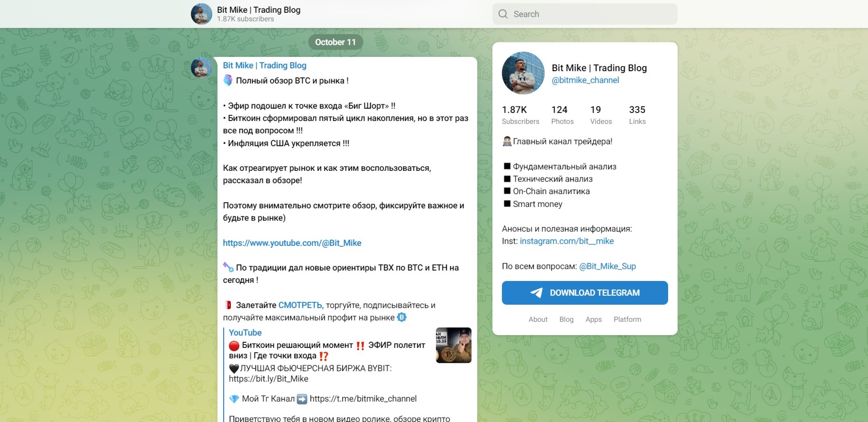Click the 'https://bit.ly/Bit_Mike' text in preview
The height and width of the screenshot is (422, 868).
coord(268,379)
